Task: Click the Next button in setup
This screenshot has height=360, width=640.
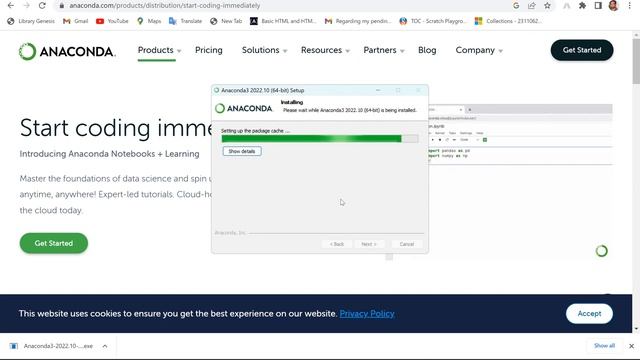Action: click(x=369, y=244)
